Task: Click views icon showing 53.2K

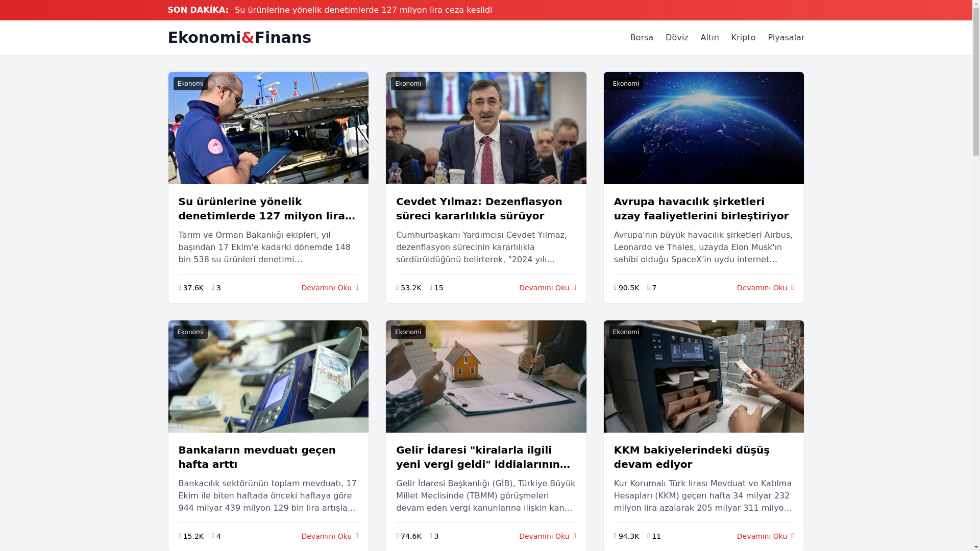Action: click(398, 288)
